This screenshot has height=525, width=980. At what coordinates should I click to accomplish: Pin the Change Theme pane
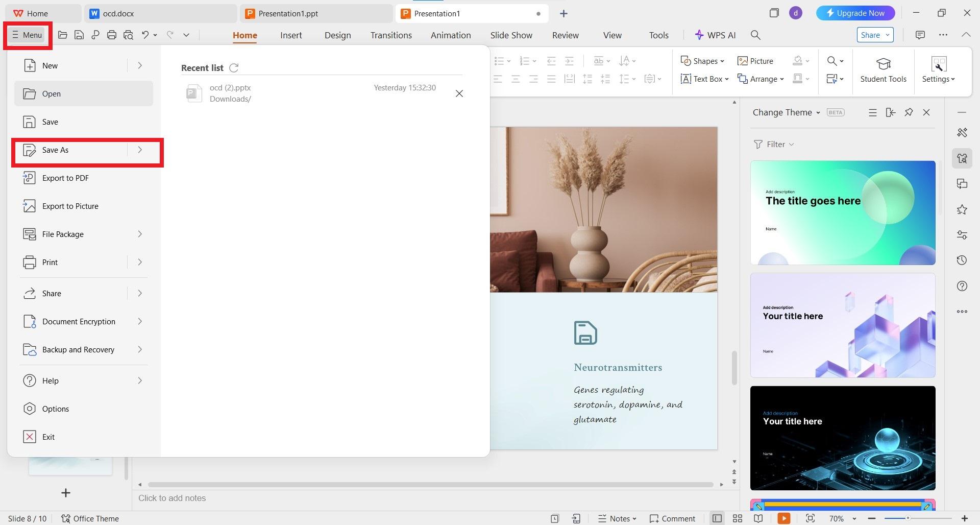point(909,112)
